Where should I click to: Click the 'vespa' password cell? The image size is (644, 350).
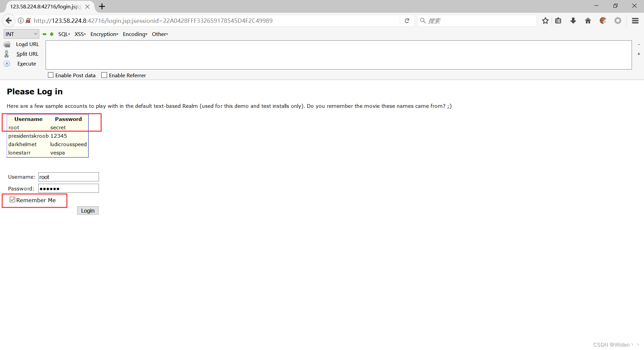(x=58, y=153)
